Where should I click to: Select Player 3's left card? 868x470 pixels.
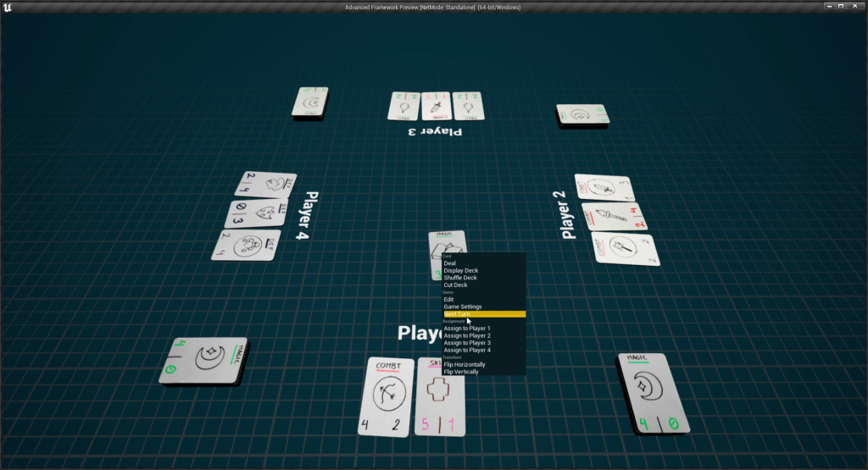pyautogui.click(x=404, y=106)
